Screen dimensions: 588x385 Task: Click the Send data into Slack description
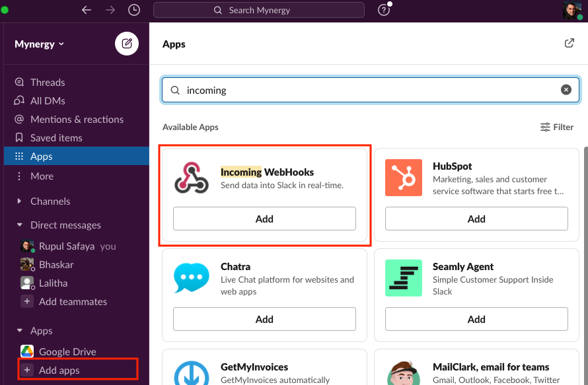point(282,185)
